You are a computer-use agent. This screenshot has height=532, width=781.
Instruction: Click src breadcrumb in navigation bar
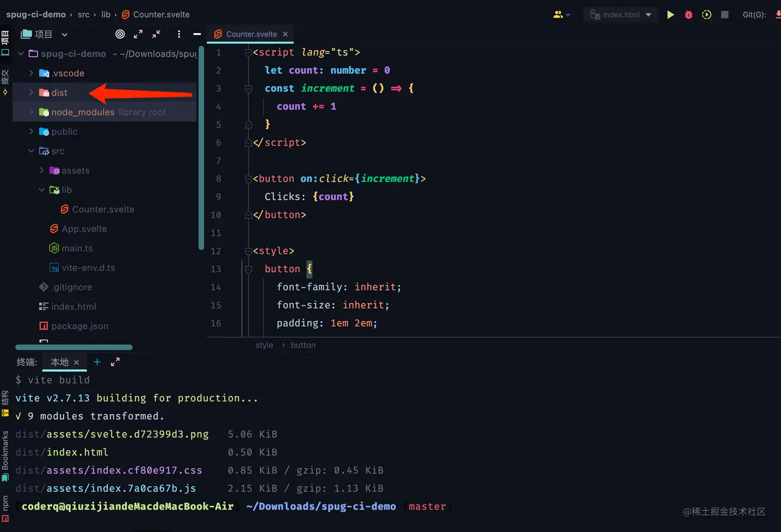click(84, 14)
